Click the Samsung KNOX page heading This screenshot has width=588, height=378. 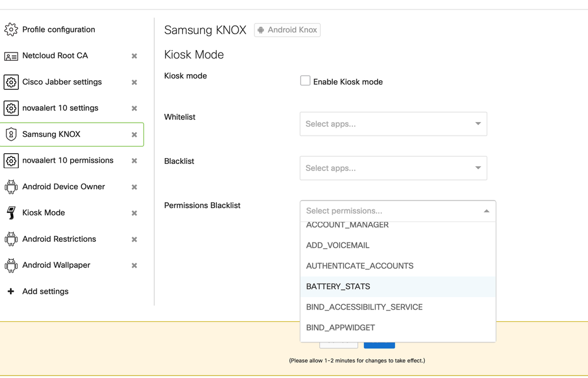[205, 30]
